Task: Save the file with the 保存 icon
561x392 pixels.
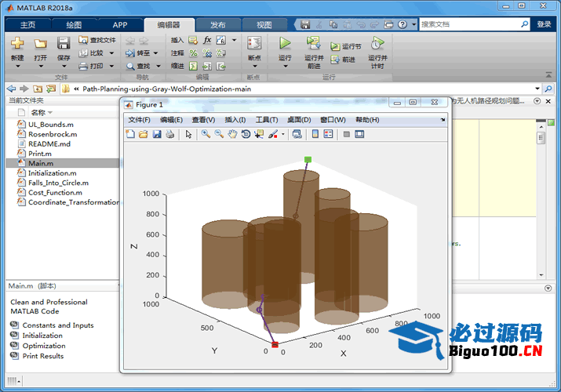Action: tap(64, 43)
